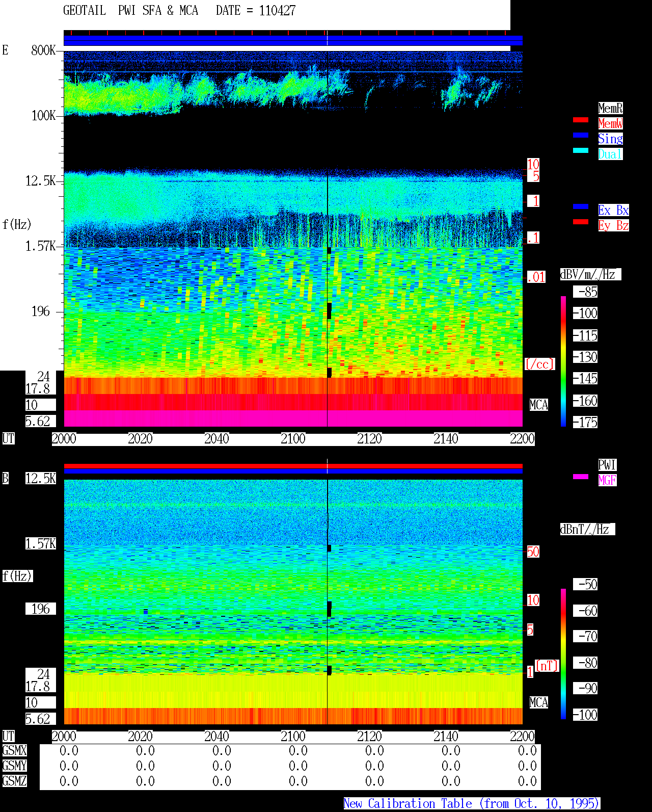Viewport: 652px width, 812px height.
Task: Click the blue mode bar above E spectrogram
Action: pyautogui.click(x=293, y=41)
